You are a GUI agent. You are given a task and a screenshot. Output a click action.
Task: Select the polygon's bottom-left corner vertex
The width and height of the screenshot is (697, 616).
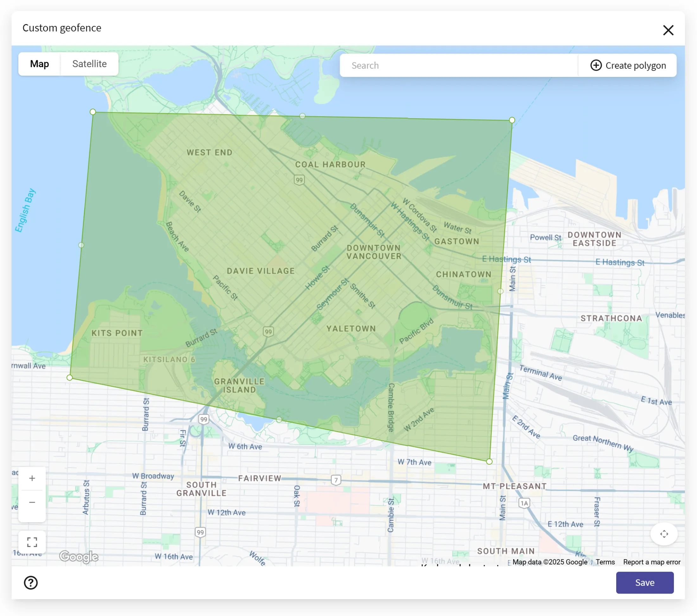click(x=70, y=378)
